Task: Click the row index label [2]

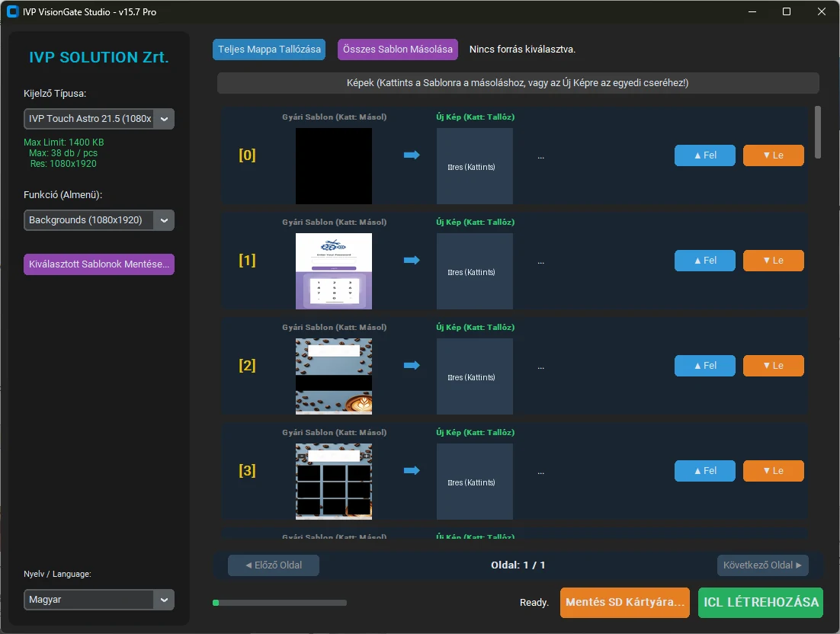Action: (x=247, y=366)
